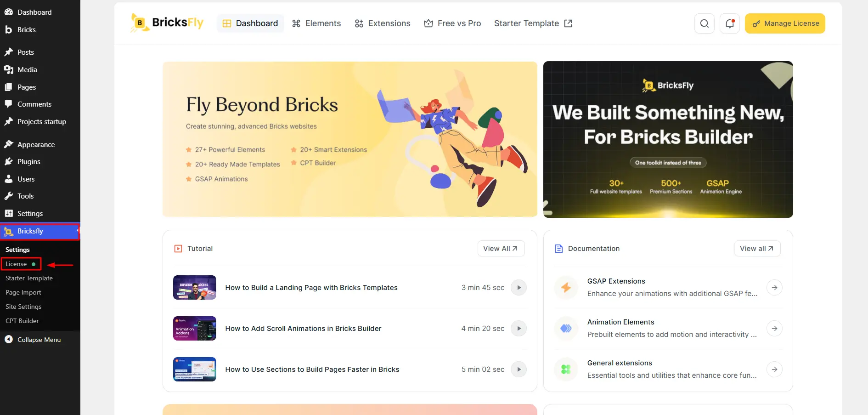This screenshot has height=415, width=868.
Task: Click the Settings sliders icon in sidebar
Action: click(x=9, y=213)
